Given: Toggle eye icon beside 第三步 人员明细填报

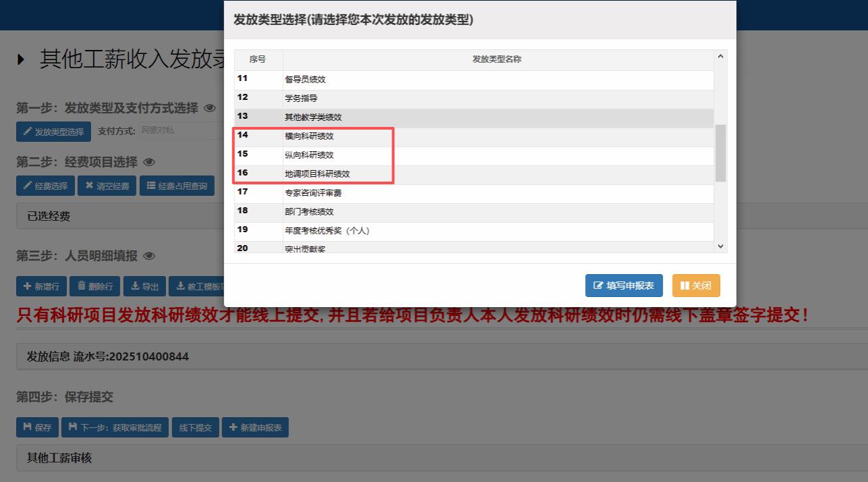Looking at the screenshot, I should coord(149,256).
